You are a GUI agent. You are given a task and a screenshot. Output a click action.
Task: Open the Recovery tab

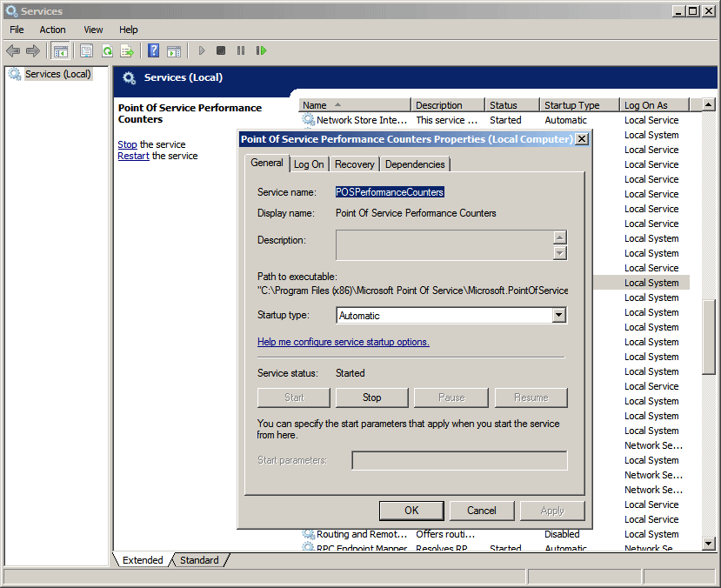(x=354, y=164)
